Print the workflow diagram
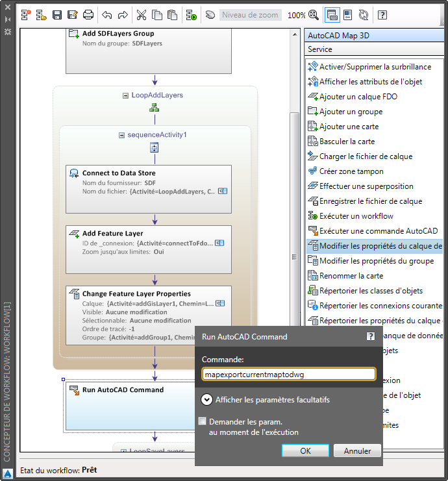This screenshot has width=448, height=481. pyautogui.click(x=88, y=15)
